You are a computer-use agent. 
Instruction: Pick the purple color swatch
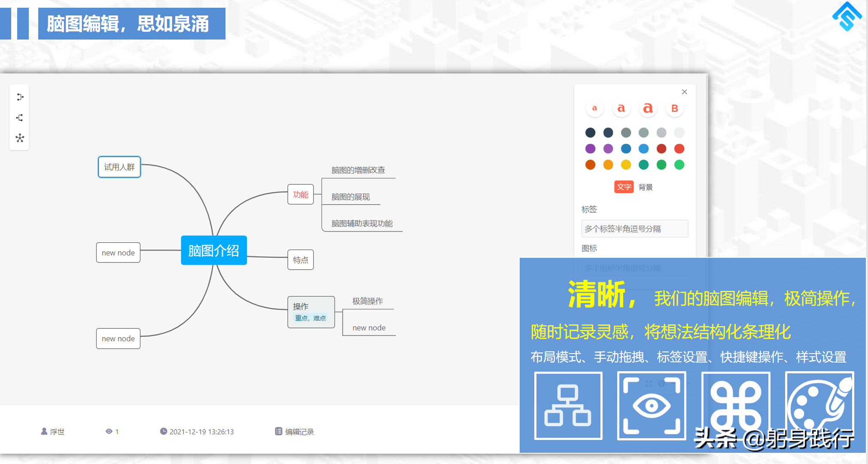591,149
